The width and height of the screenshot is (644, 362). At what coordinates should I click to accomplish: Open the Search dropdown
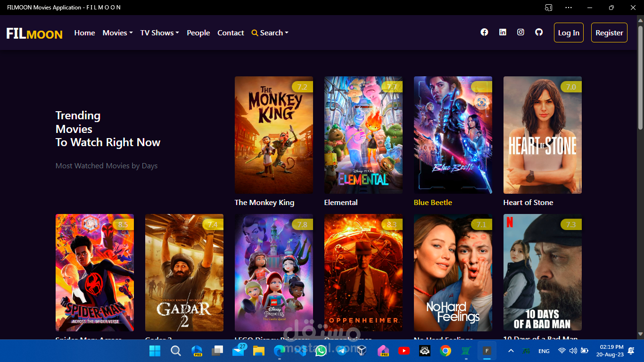coord(270,33)
